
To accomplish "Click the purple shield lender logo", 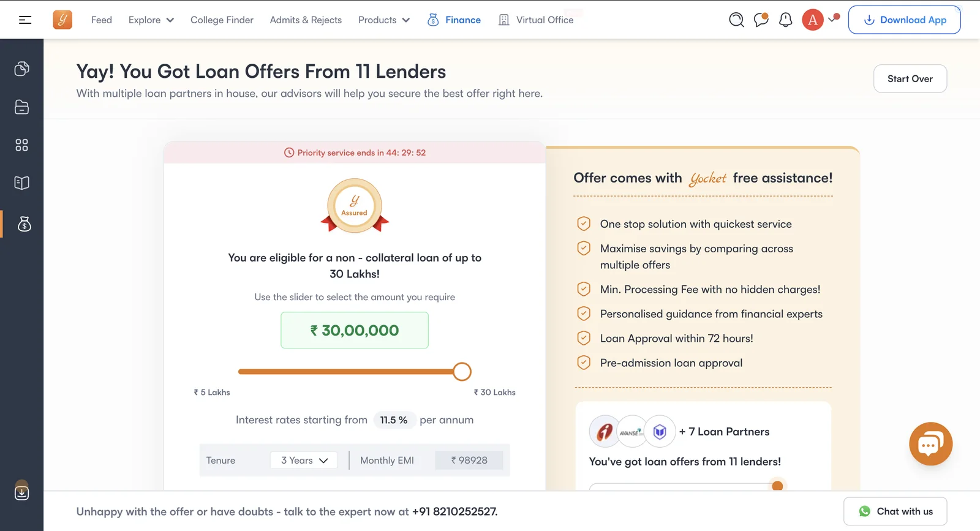I will coord(660,432).
